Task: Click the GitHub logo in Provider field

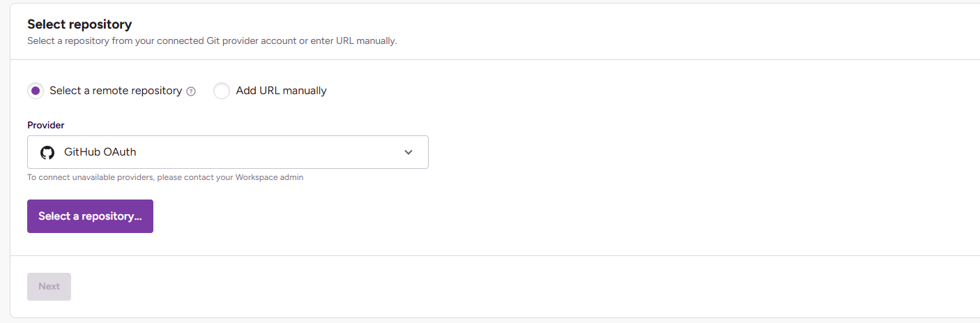Action: [x=47, y=152]
